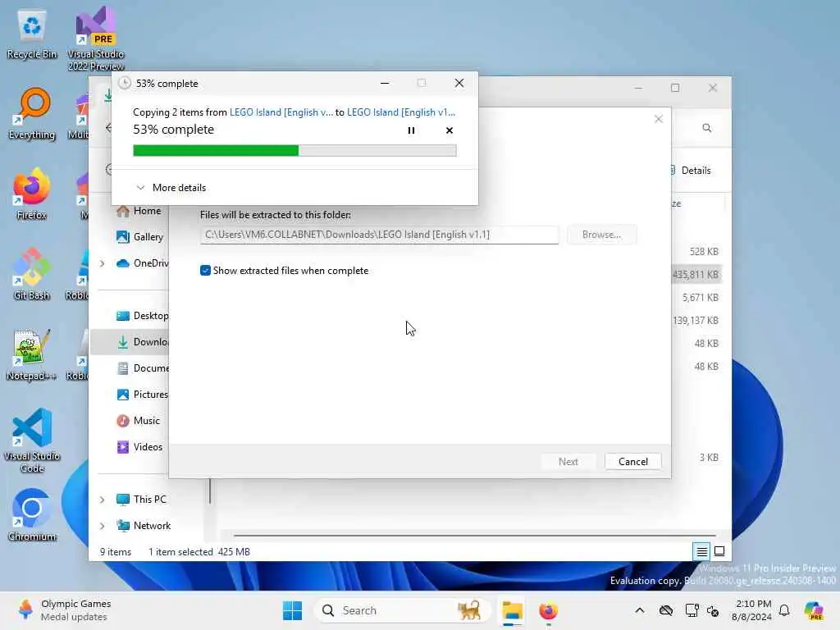Screen dimensions: 840x630
Task: Open Notepad++ desktop shortcut
Action: (32, 354)
